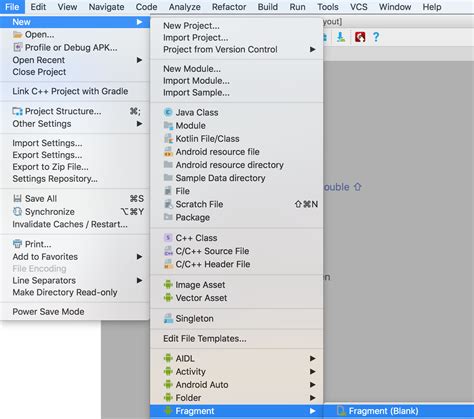Image resolution: width=474 pixels, height=419 pixels.
Task: Expand the Android Auto submenu arrow
Action: (x=312, y=384)
